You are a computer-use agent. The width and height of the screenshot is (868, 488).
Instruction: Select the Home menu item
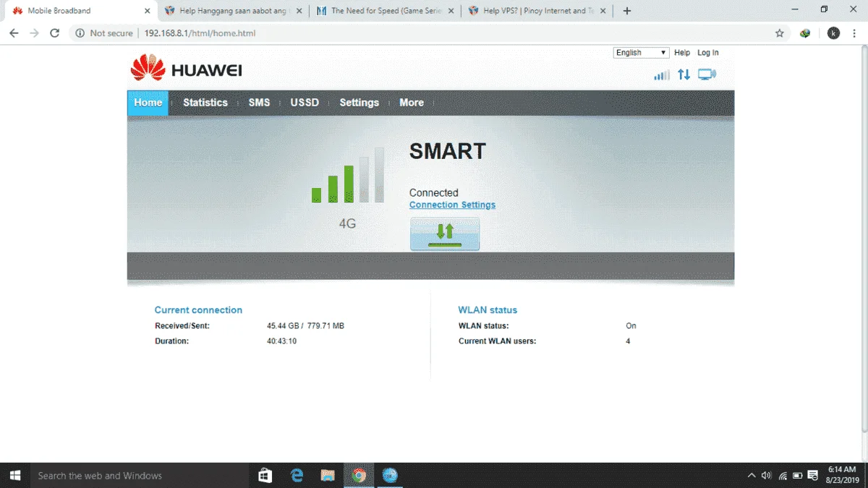coord(148,103)
